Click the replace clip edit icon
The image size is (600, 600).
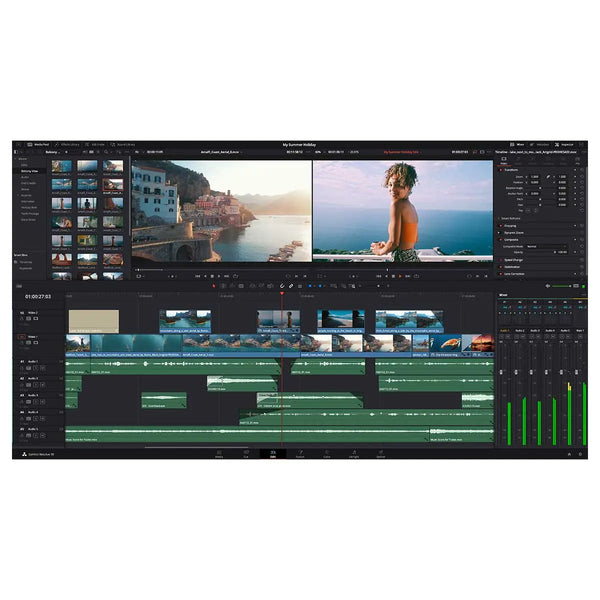[271, 286]
